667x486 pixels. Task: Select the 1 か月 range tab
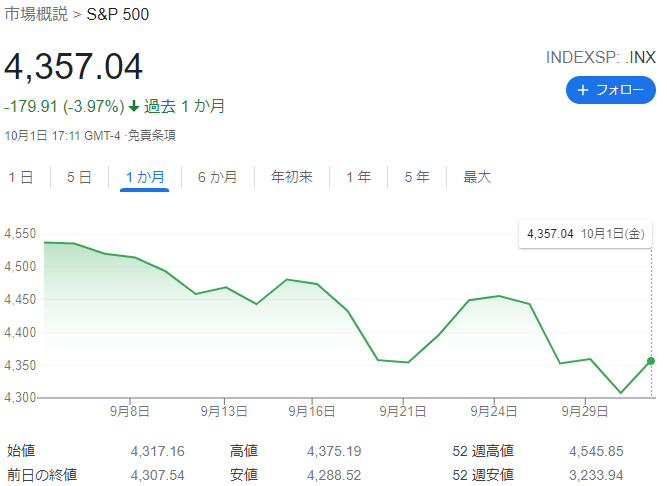145,177
